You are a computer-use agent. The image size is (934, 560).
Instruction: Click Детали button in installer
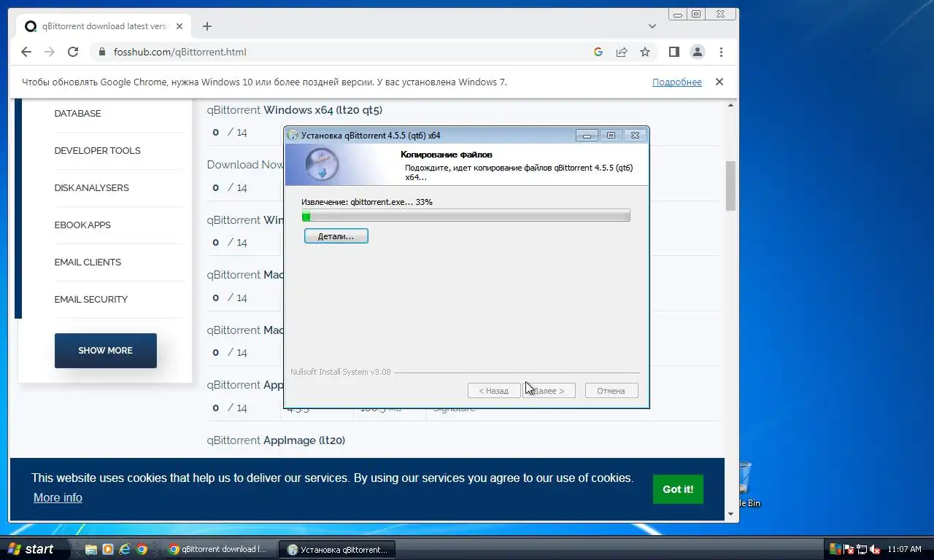336,236
